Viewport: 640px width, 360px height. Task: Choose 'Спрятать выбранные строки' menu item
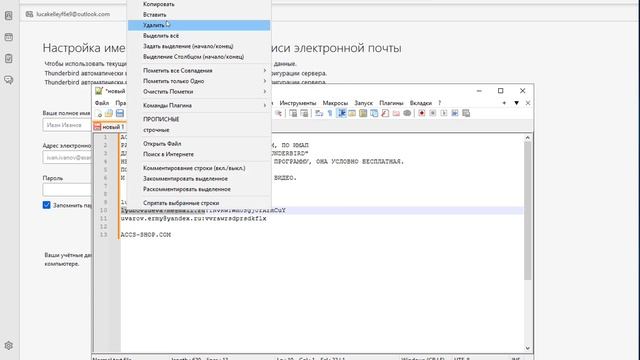point(199,203)
